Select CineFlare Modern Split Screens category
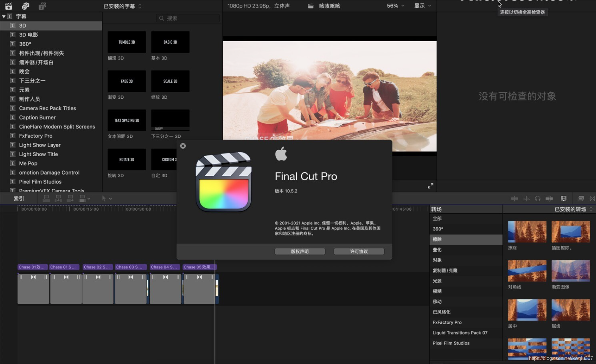596x364 pixels. coord(51,127)
